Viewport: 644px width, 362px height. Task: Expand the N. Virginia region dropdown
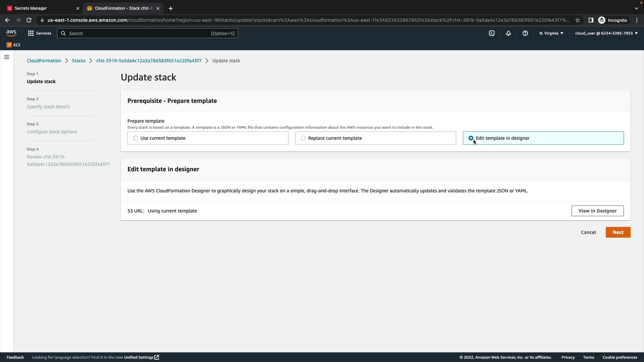pyautogui.click(x=551, y=33)
